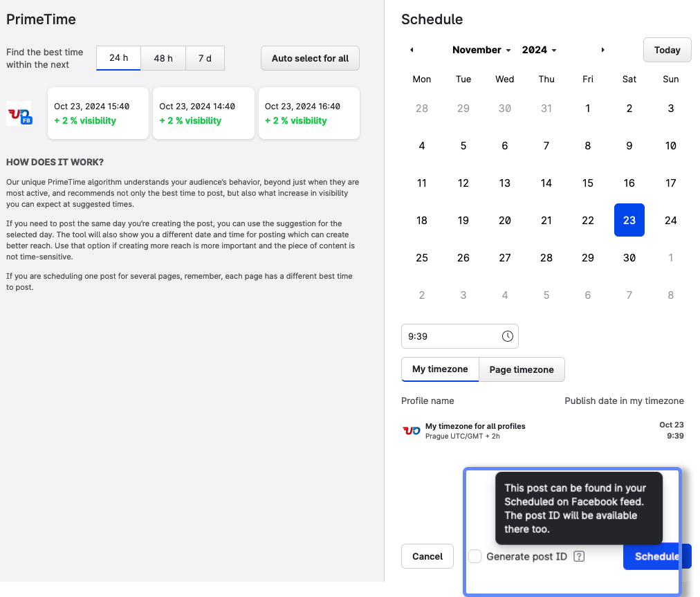Switch to the Page timezone tab
700x597 pixels.
[x=522, y=369]
